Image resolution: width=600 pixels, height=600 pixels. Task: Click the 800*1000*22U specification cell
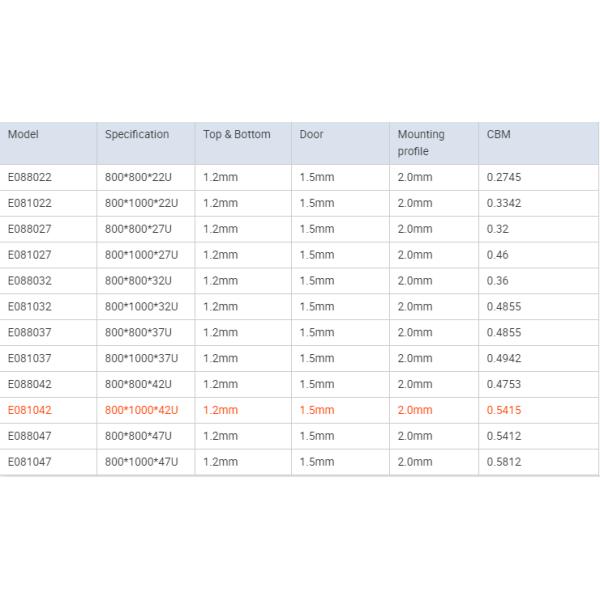pyautogui.click(x=141, y=203)
